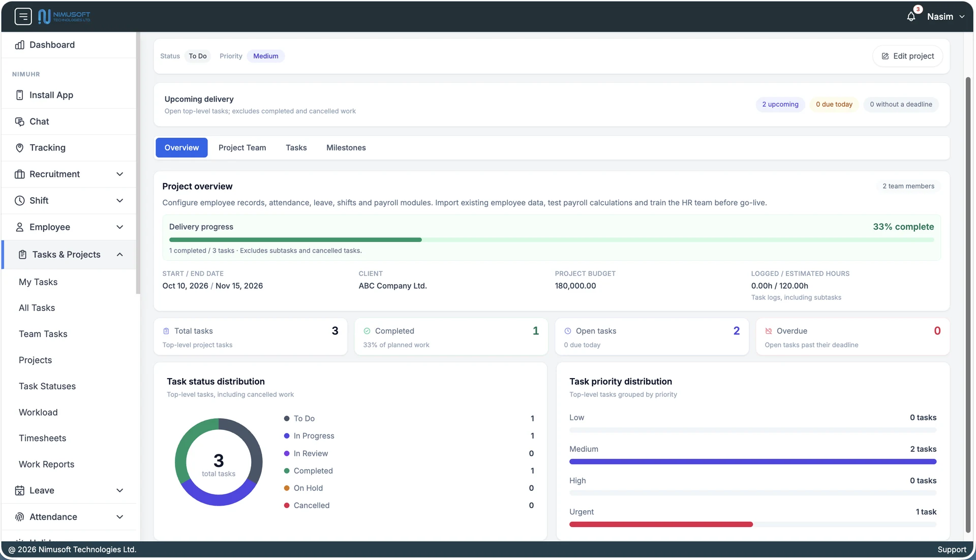Click the Edit project button
The width and height of the screenshot is (976, 560).
pos(907,56)
